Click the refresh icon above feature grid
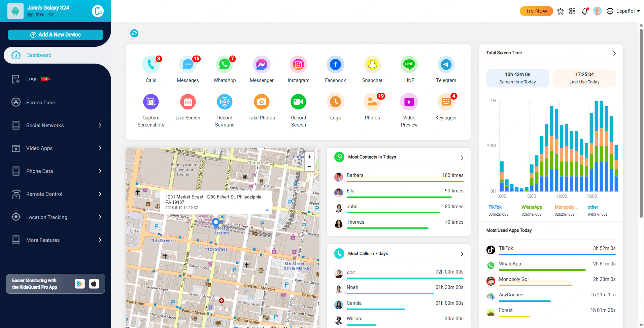The width and height of the screenshot is (644, 328). click(x=134, y=33)
